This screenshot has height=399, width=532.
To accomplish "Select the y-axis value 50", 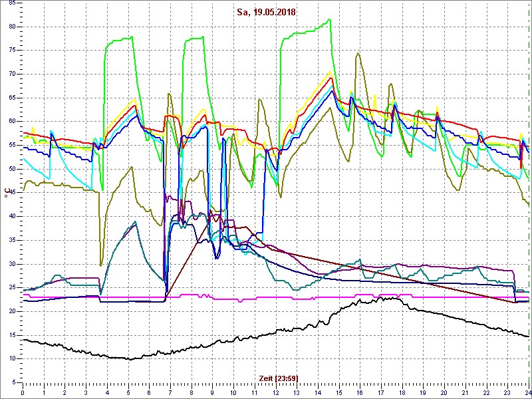I will pos(11,169).
